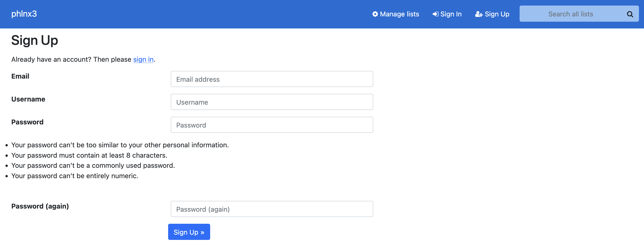
Task: Click the Email field label
Action: pos(20,76)
